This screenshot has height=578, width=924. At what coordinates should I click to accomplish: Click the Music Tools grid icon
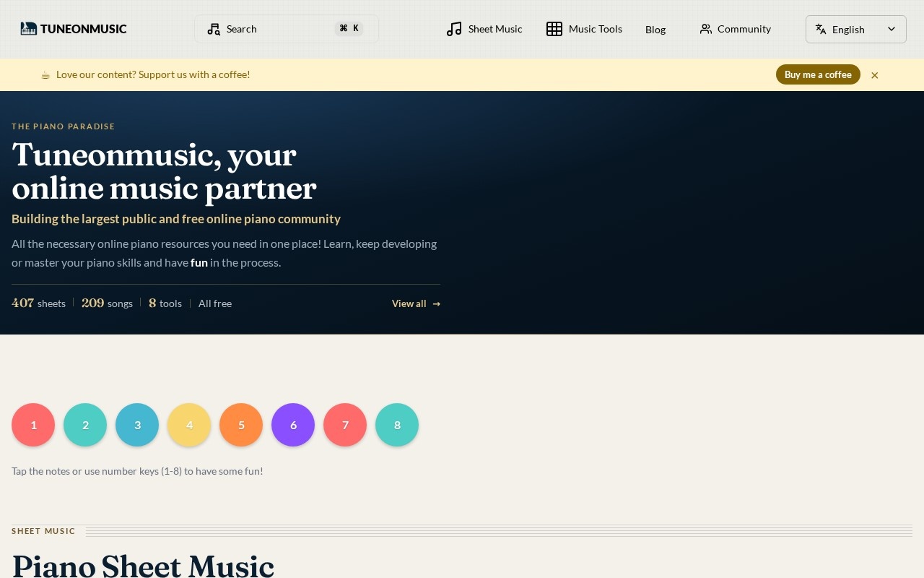tap(554, 29)
